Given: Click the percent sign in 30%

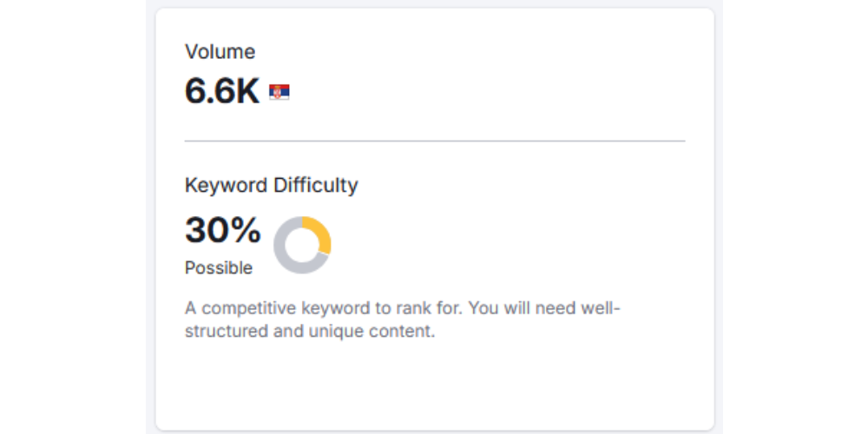Looking at the screenshot, I should click(247, 230).
